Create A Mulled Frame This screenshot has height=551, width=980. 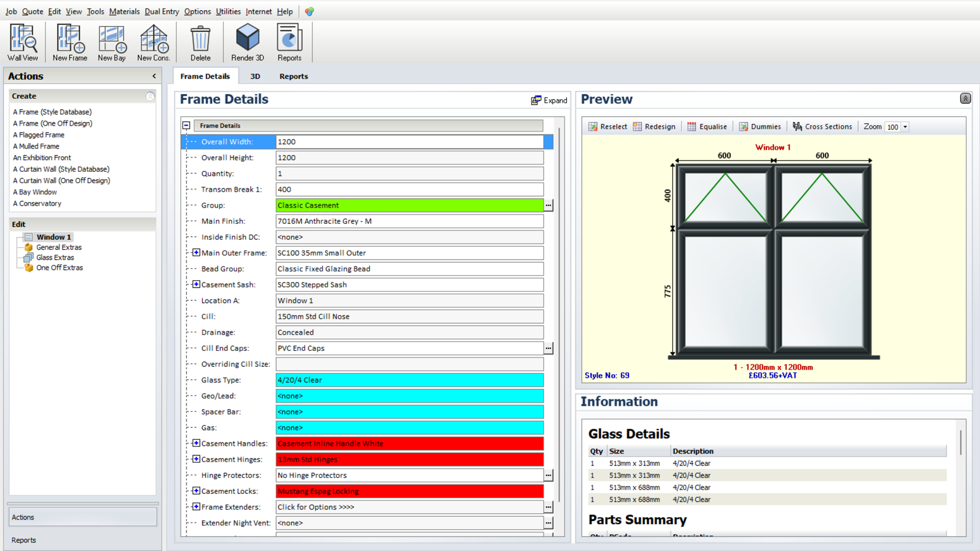coord(36,146)
